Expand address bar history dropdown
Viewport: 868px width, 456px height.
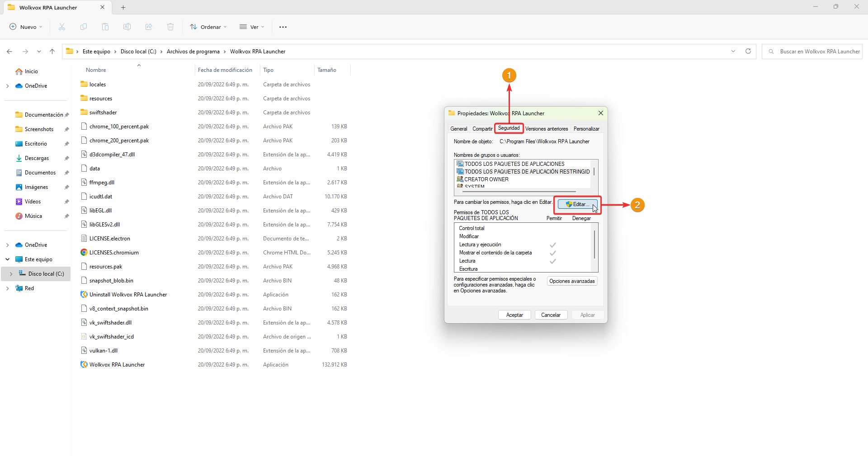[x=733, y=51]
